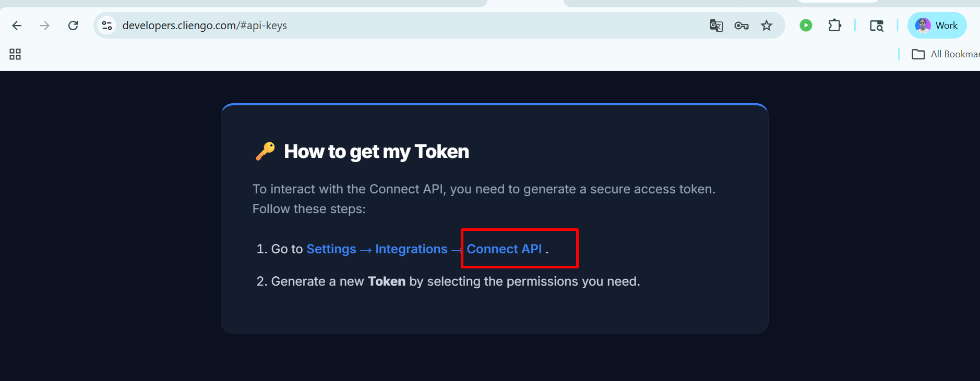Click the browser forward arrow

45,26
